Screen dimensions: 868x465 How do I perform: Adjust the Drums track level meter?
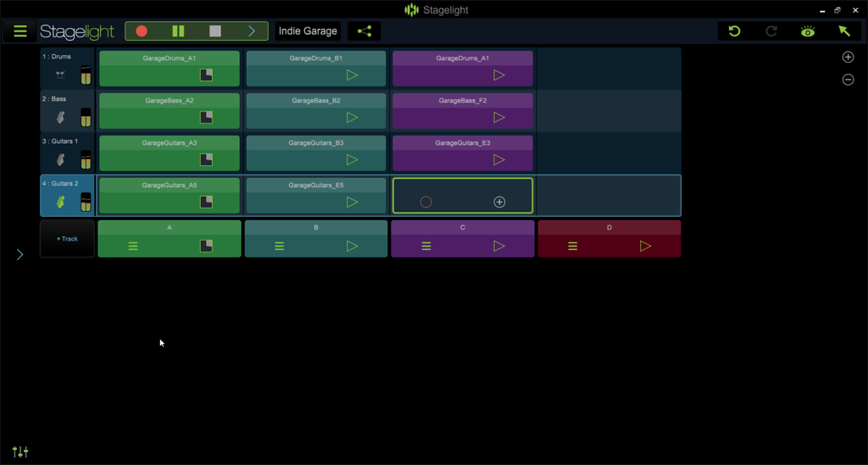(86, 75)
